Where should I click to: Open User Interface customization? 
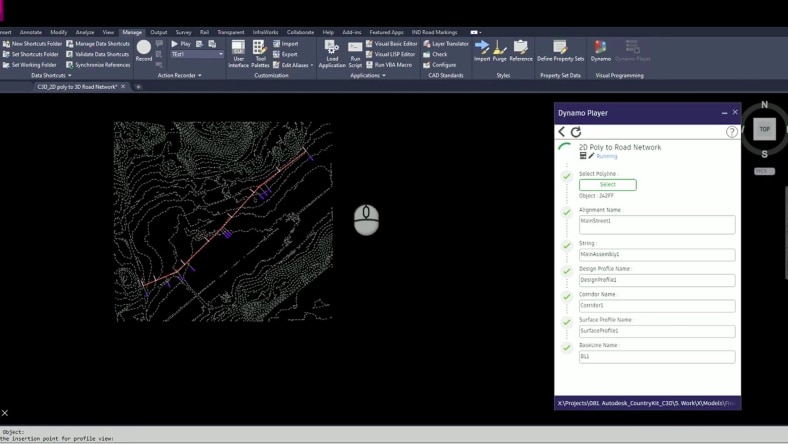238,54
